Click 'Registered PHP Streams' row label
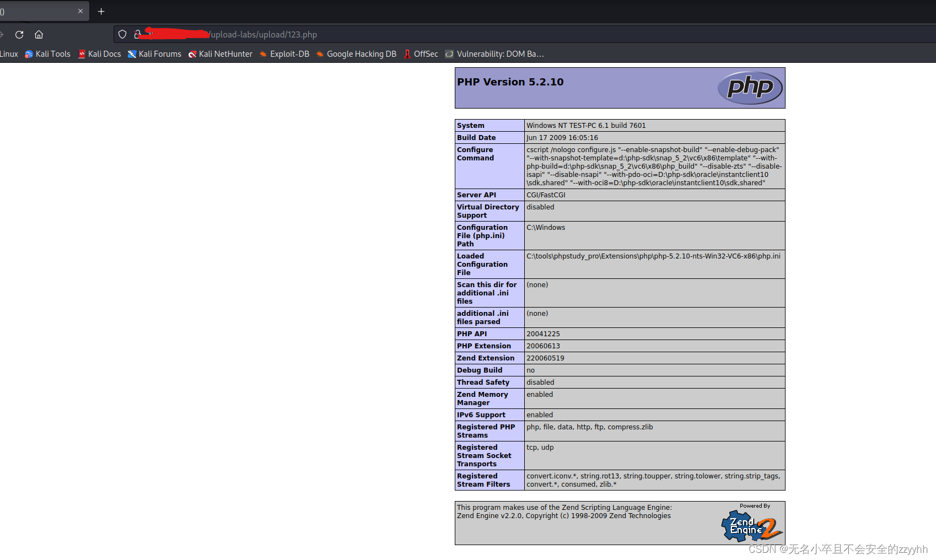This screenshot has width=936, height=560. tap(486, 431)
